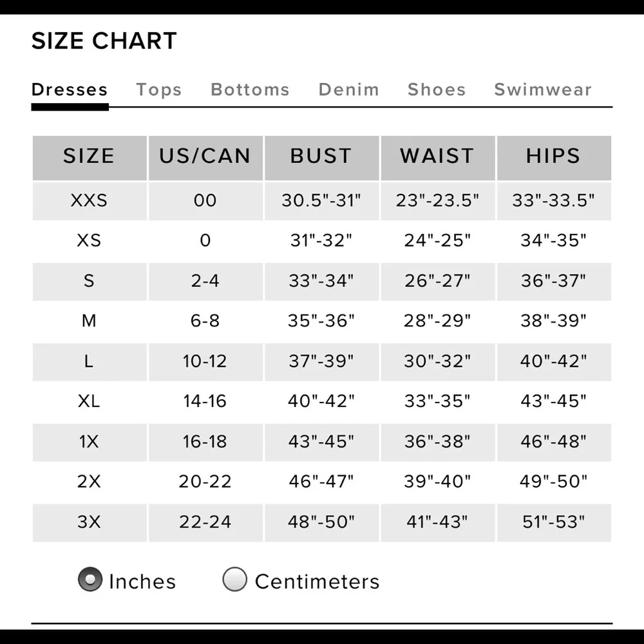Open the Bottoms size tab
This screenshot has width=644, height=644.
pos(250,90)
